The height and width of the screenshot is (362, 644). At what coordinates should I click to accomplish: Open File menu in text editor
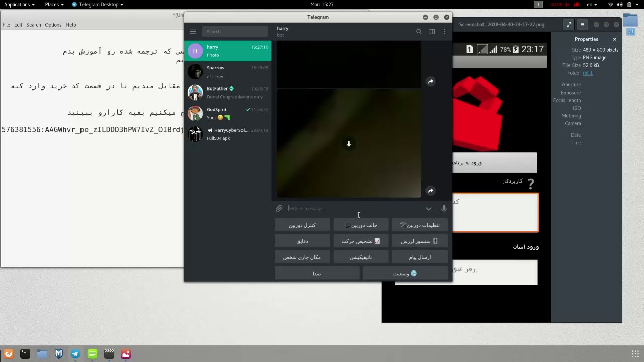[x=6, y=25]
